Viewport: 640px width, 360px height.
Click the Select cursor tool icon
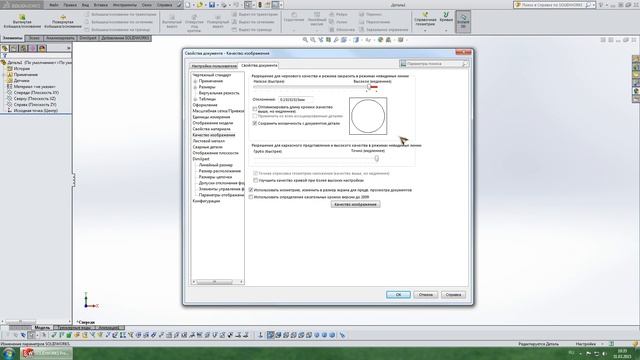point(248,5)
